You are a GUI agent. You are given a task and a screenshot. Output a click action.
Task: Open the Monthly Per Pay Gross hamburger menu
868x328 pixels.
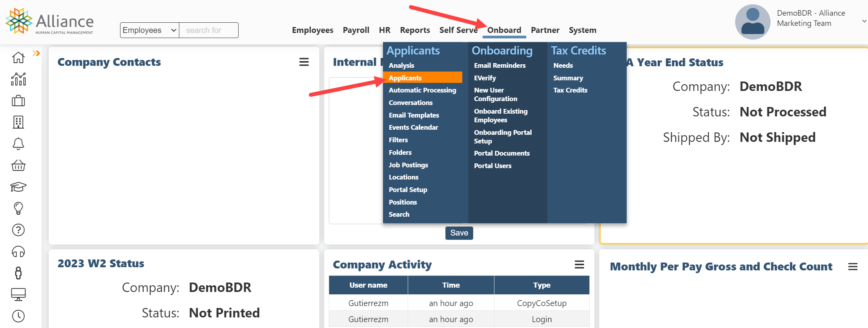(x=853, y=266)
